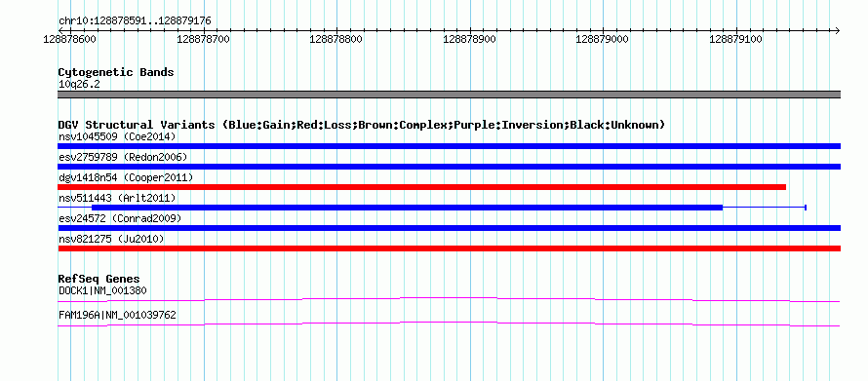Open variant label nsv821275 (Ju2010)
Viewport: 868px width, 381px height.
click(x=111, y=239)
